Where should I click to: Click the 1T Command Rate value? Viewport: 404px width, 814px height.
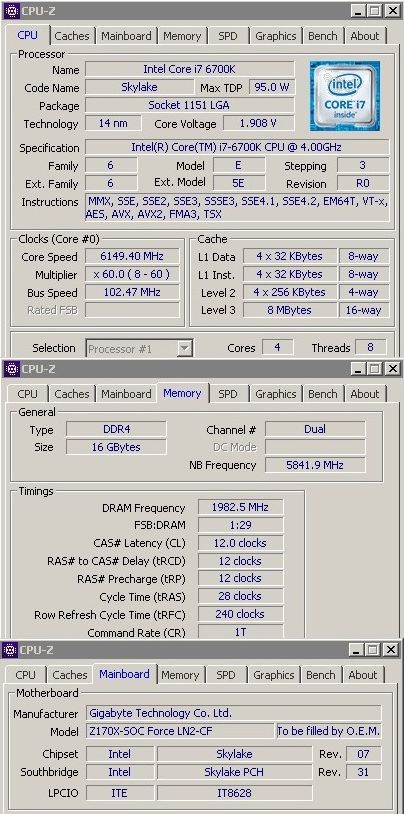click(240, 632)
